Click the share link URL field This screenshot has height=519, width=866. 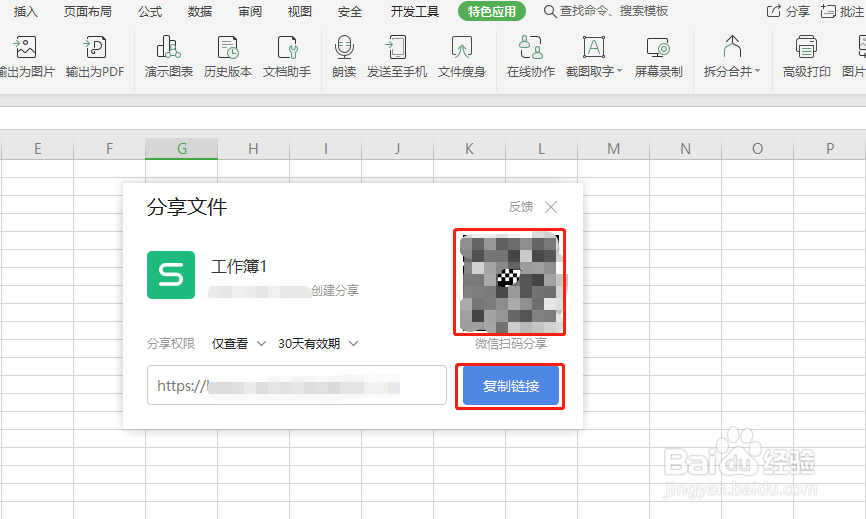tap(297, 385)
